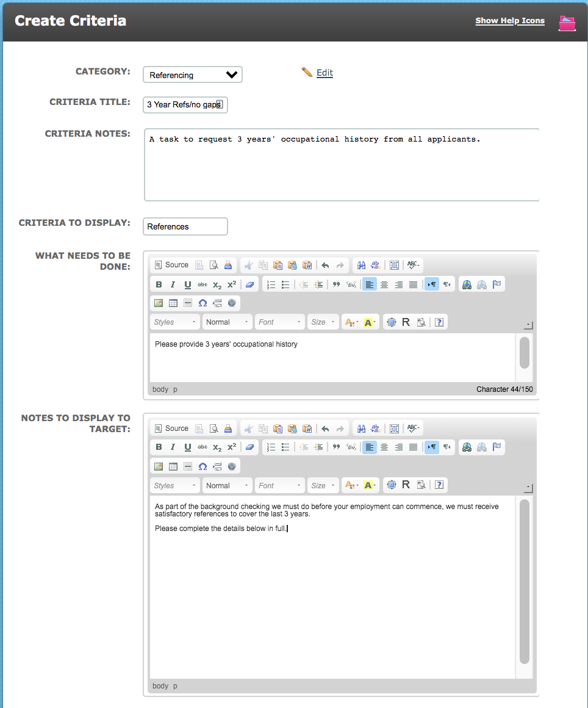Click subscript in the What Needs To Be Done editor

217,284
